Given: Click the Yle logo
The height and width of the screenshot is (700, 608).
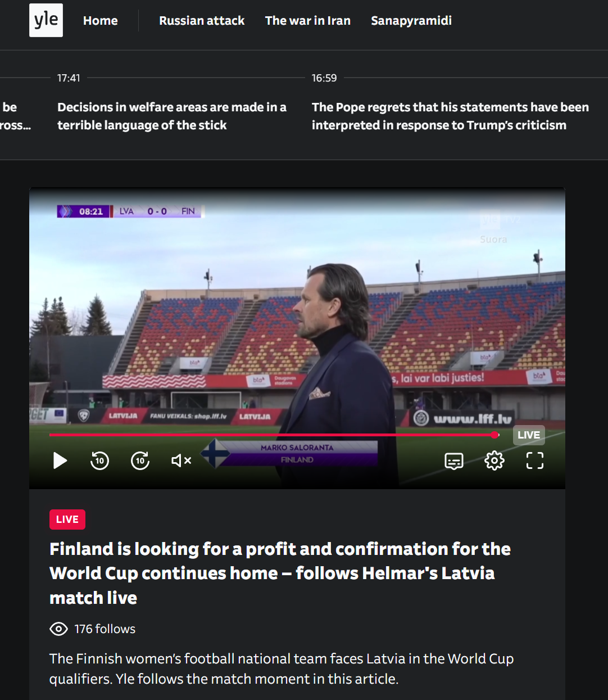Looking at the screenshot, I should pos(46,20).
